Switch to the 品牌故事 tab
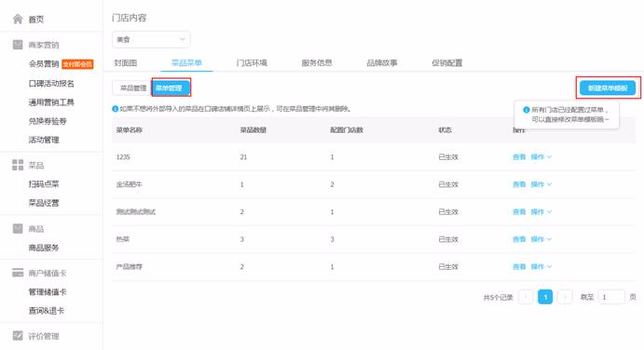This screenshot has width=644, height=350. pos(382,62)
